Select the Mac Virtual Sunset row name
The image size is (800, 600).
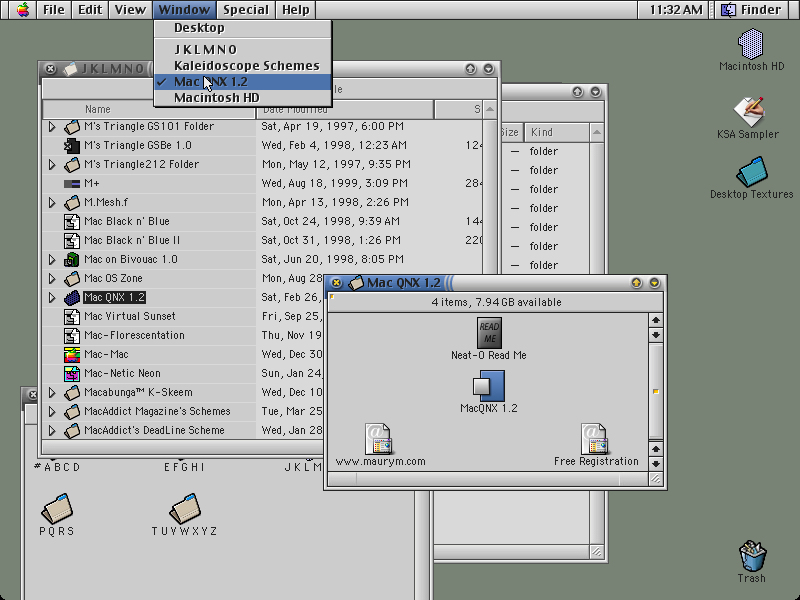click(130, 316)
